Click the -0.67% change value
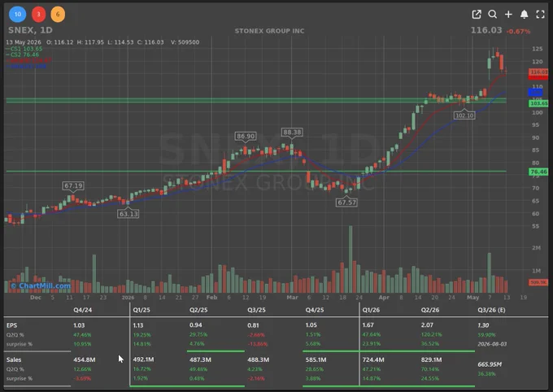This screenshot has width=553, height=392. tap(518, 32)
